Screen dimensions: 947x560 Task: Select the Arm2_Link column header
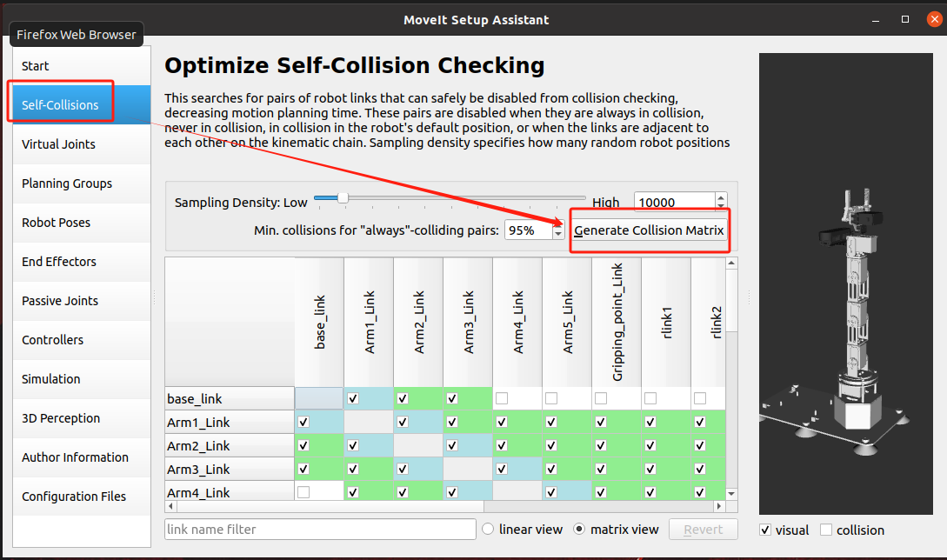418,322
